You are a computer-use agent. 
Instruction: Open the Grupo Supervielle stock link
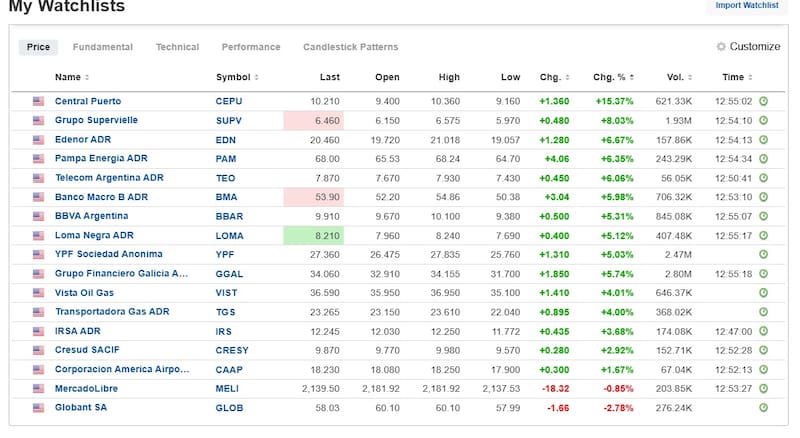click(96, 120)
